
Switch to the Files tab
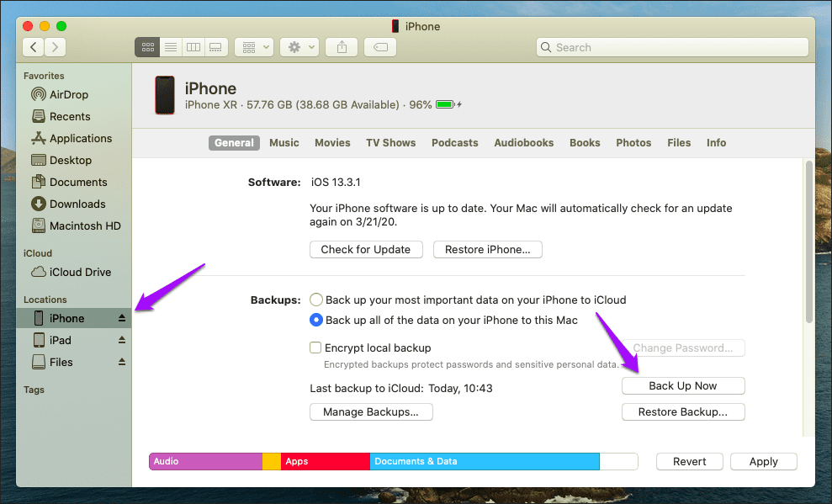click(679, 143)
